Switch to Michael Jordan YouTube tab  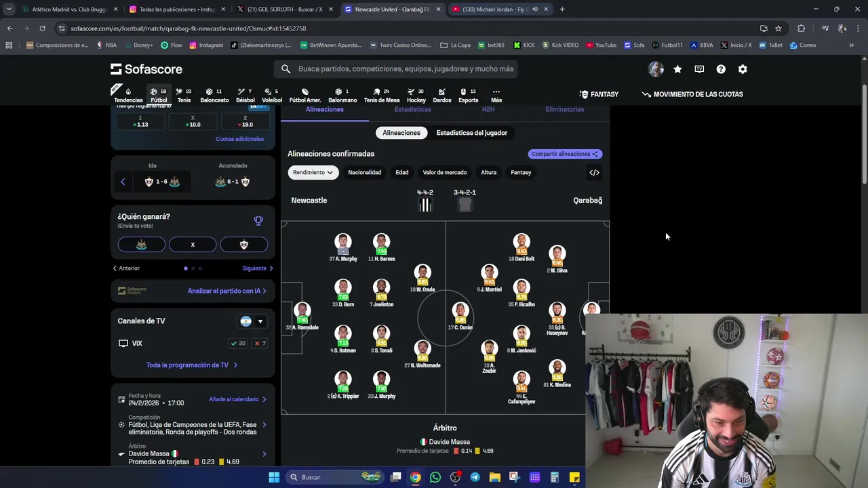click(x=500, y=9)
